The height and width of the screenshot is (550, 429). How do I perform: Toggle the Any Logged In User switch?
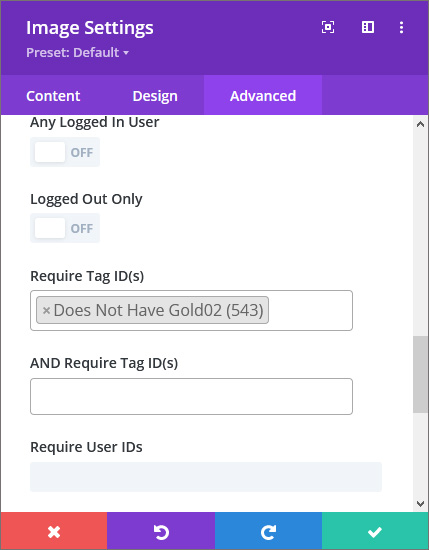tap(65, 152)
